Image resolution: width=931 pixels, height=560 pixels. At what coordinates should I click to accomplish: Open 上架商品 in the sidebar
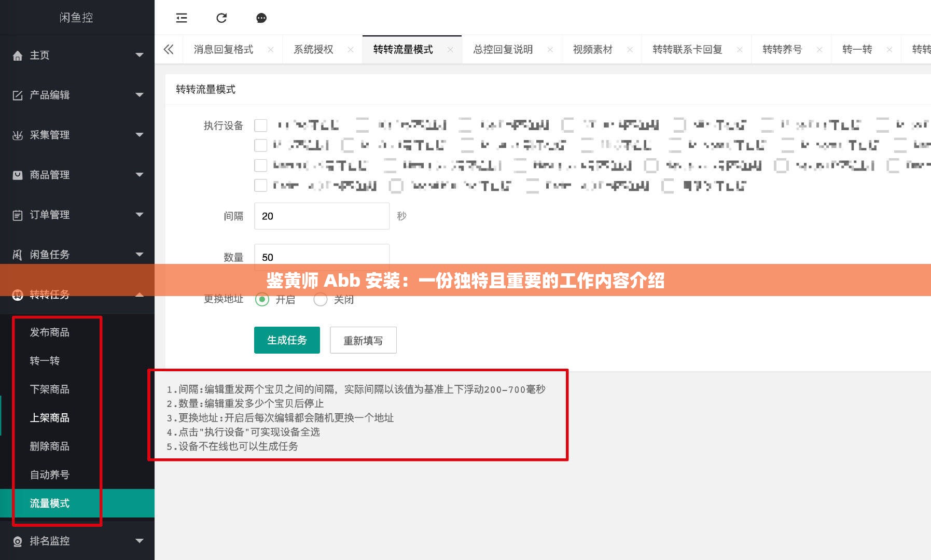coord(50,418)
